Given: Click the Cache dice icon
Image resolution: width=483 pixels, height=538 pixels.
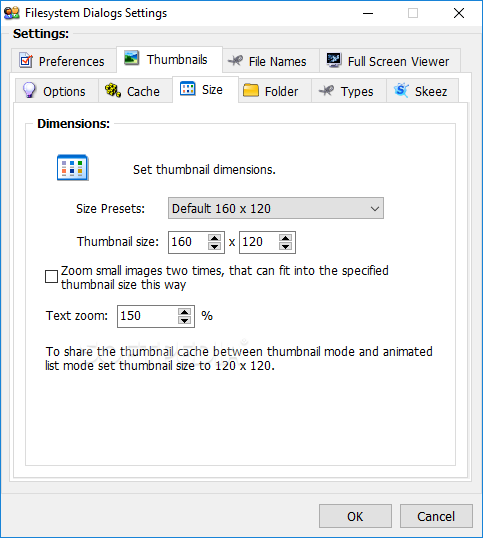Looking at the screenshot, I should [x=113, y=90].
